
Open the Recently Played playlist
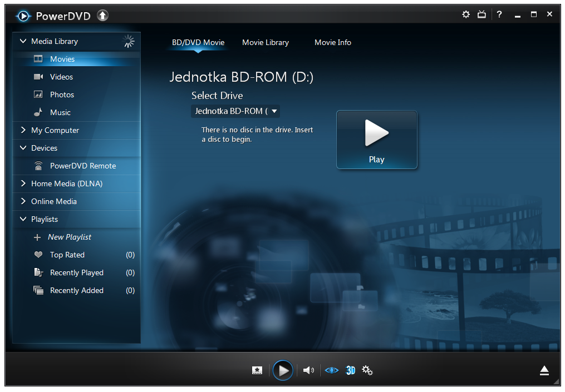tap(76, 272)
